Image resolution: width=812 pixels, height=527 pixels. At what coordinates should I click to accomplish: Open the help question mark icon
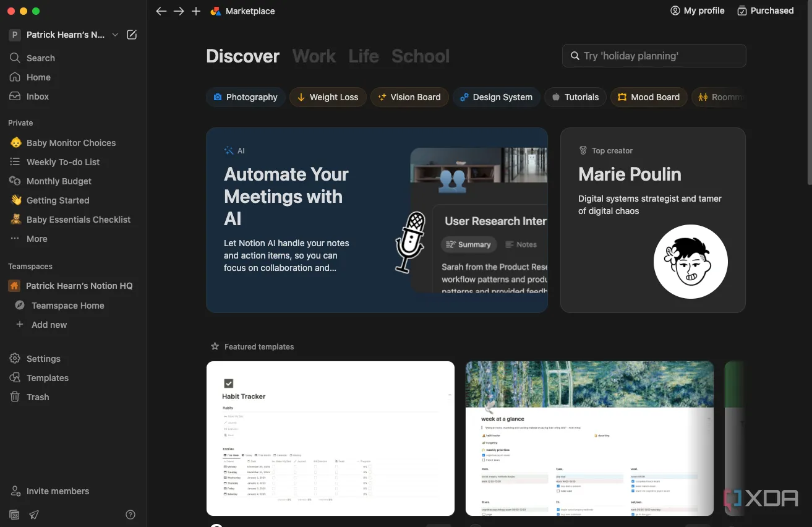pyautogui.click(x=130, y=515)
